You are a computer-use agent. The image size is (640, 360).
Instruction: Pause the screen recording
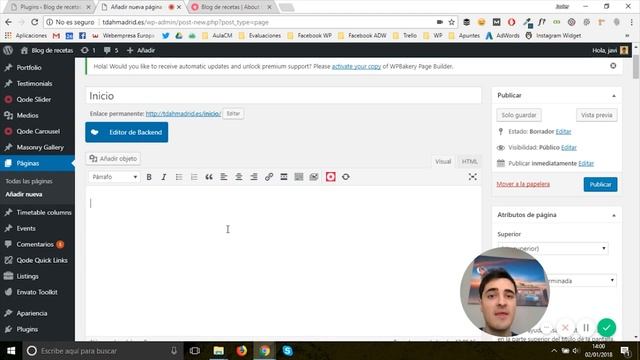click(x=586, y=327)
